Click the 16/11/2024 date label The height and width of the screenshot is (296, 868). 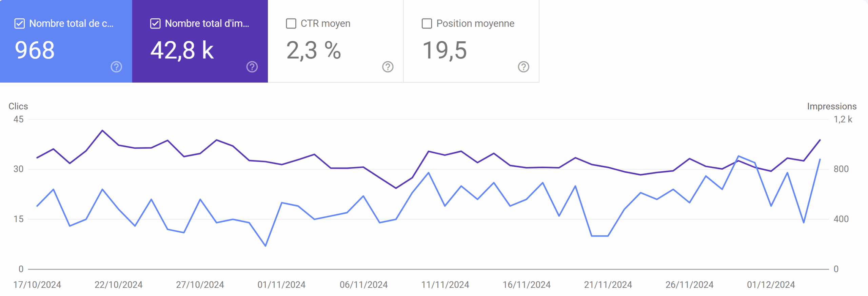click(x=527, y=284)
